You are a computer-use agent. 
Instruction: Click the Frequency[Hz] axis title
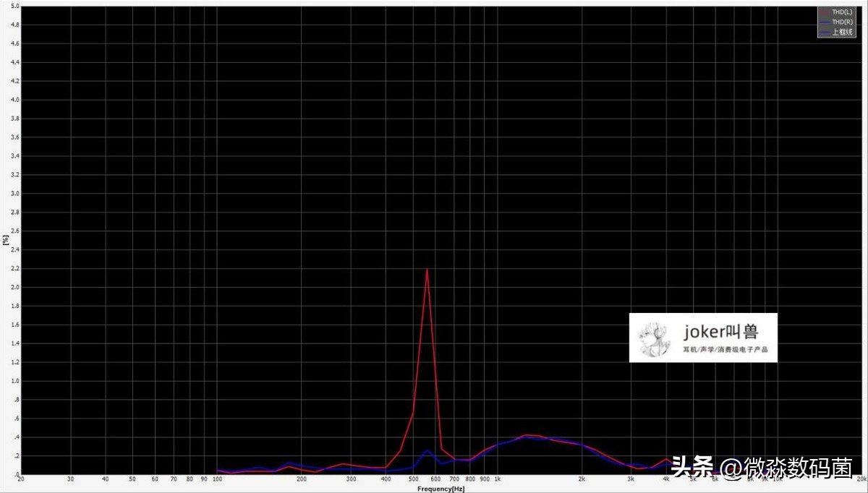pyautogui.click(x=441, y=489)
